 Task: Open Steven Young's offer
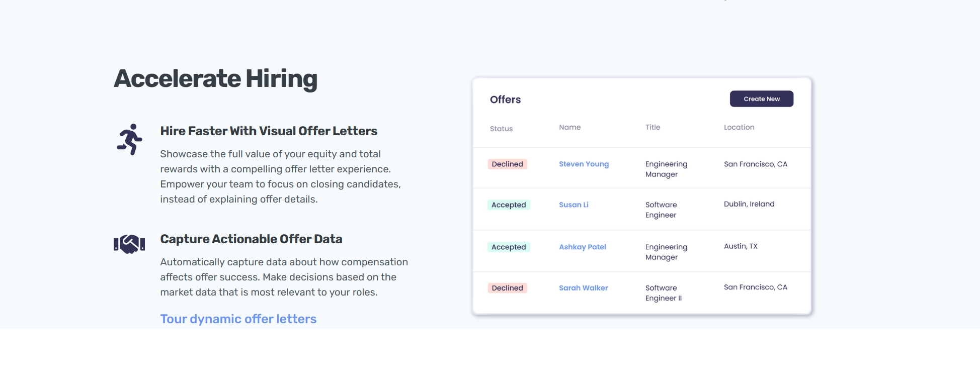coord(584,164)
